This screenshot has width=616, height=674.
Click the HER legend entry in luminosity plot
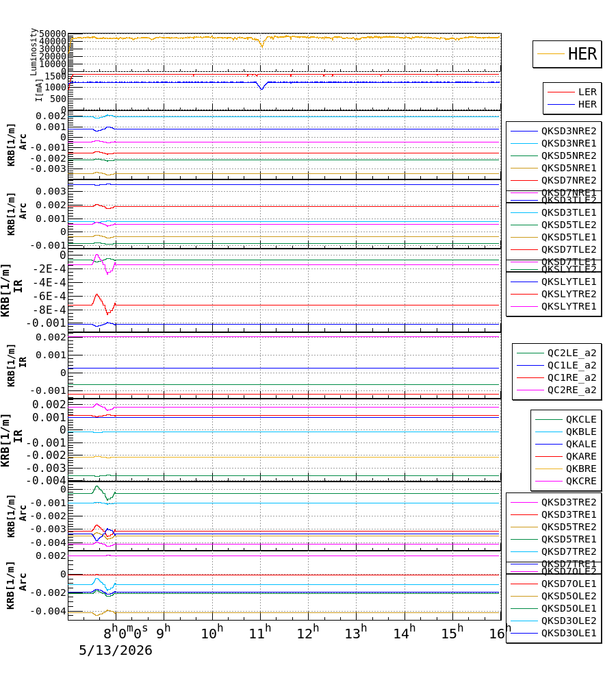[x=567, y=54]
